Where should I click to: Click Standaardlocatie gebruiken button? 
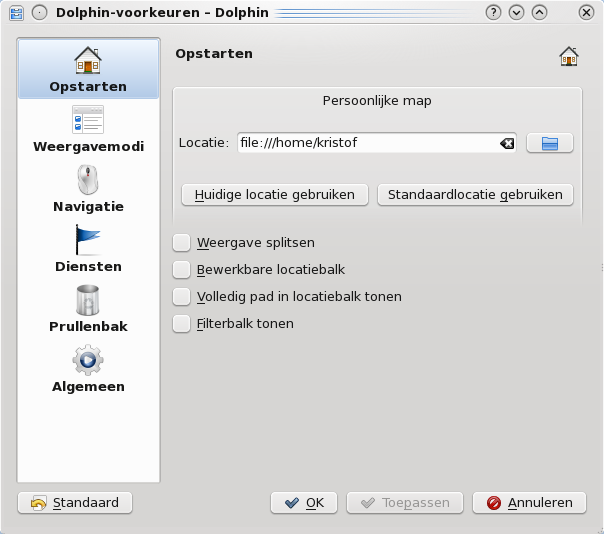coord(475,194)
